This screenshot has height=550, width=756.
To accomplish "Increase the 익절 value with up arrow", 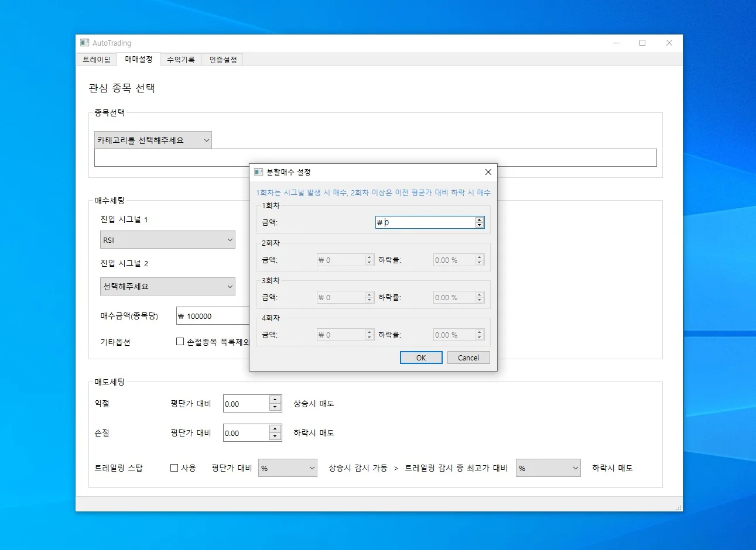I will point(275,400).
